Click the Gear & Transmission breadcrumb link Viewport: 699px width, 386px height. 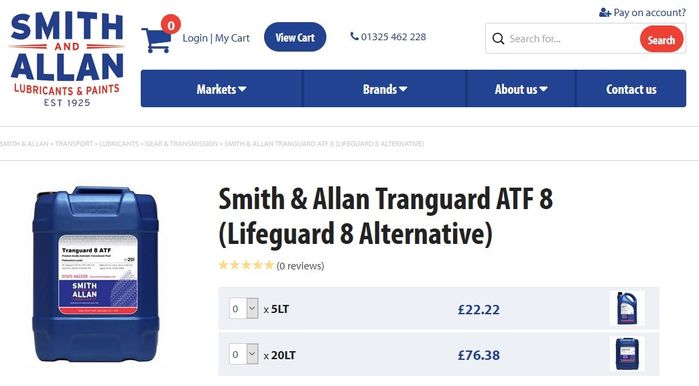(x=181, y=144)
